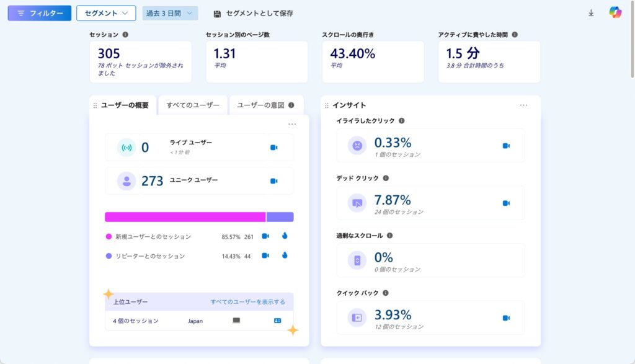Open more options menu in インサイト card
635x364 pixels.
click(524, 105)
